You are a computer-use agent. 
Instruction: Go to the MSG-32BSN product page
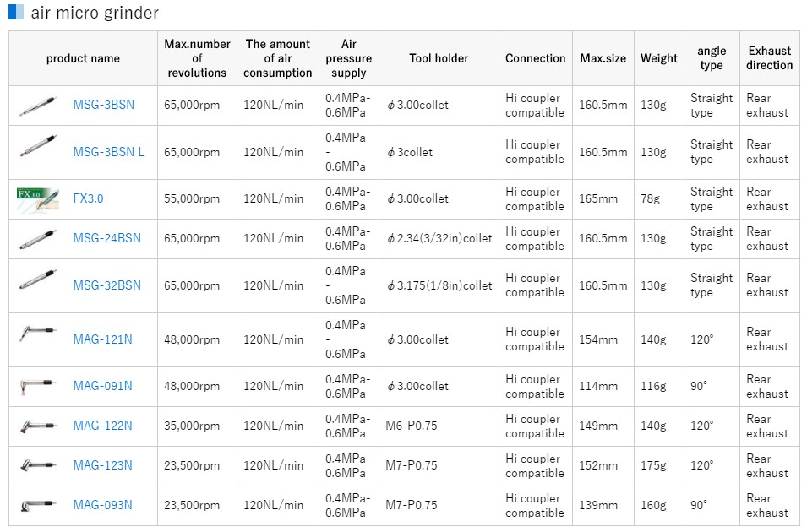[x=106, y=285]
